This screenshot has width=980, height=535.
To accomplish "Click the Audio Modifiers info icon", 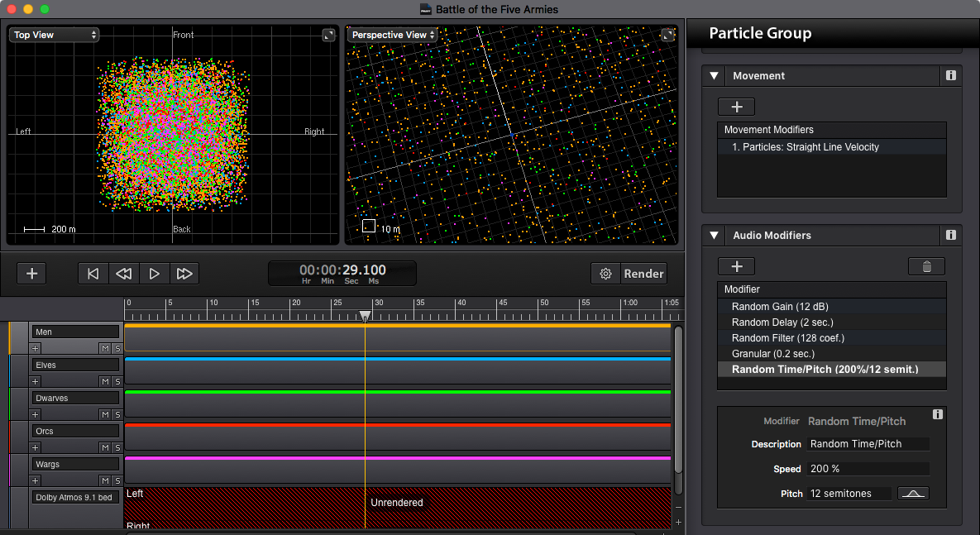I will coord(950,235).
